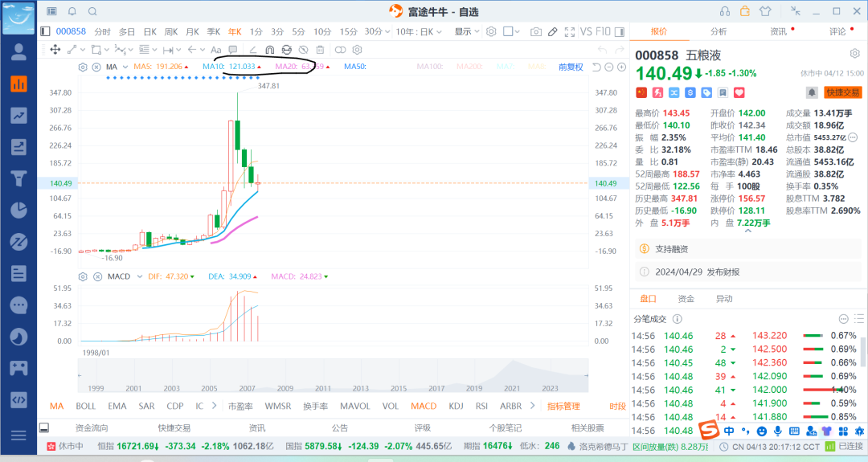Open the 资讯 tab in right panel
This screenshot has height=462, width=868.
778,31
